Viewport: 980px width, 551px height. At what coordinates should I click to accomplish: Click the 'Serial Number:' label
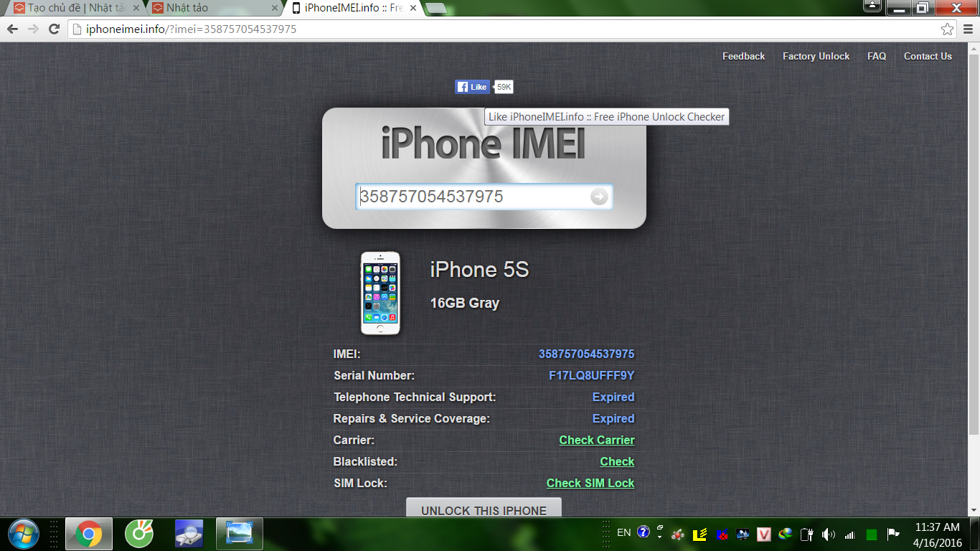point(374,375)
